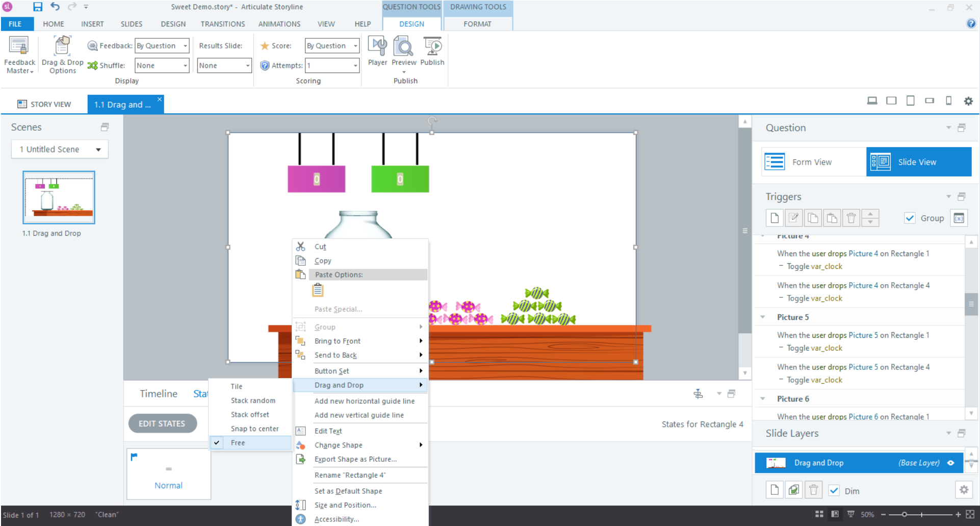Select the phone portrait preview icon

pos(948,101)
